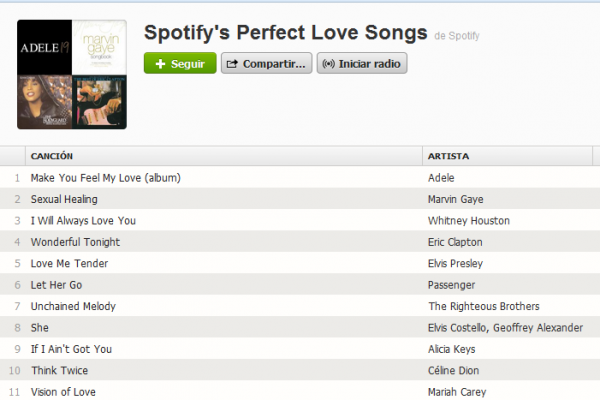Start playlist radio with Iniciar radio
This screenshot has height=400, width=600.
[362, 63]
